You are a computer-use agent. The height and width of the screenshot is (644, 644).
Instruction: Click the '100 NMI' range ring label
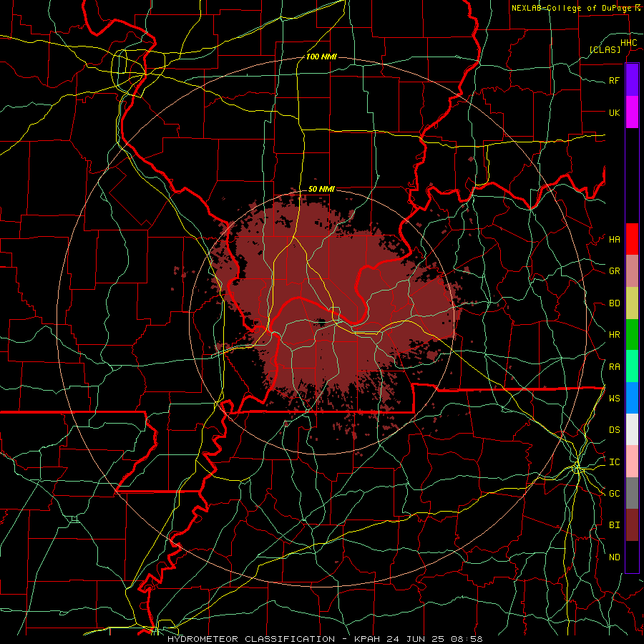click(321, 57)
